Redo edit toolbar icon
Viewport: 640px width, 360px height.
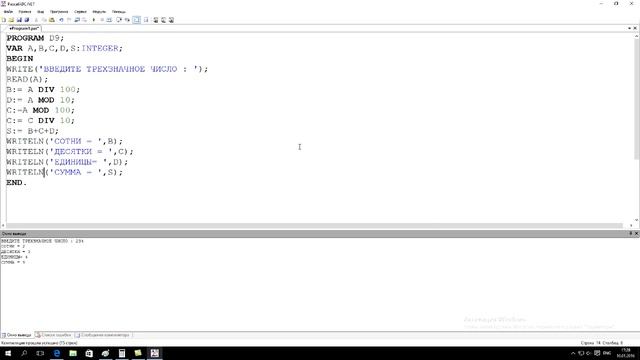tap(69, 20)
